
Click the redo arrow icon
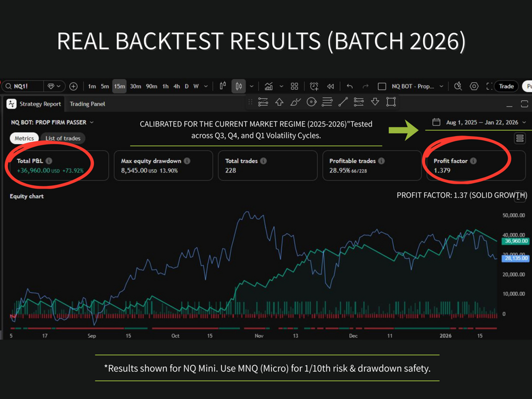[365, 86]
